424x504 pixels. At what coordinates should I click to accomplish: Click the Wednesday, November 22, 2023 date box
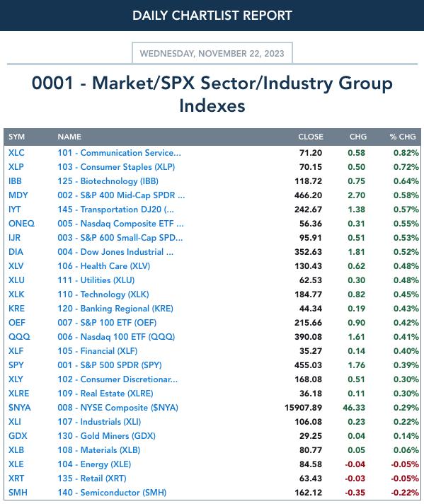click(212, 53)
